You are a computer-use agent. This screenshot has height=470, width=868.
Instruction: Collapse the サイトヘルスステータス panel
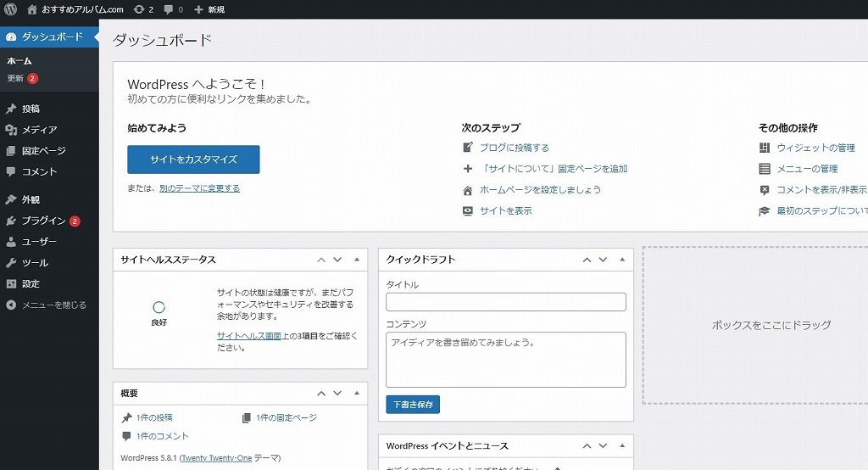[357, 260]
